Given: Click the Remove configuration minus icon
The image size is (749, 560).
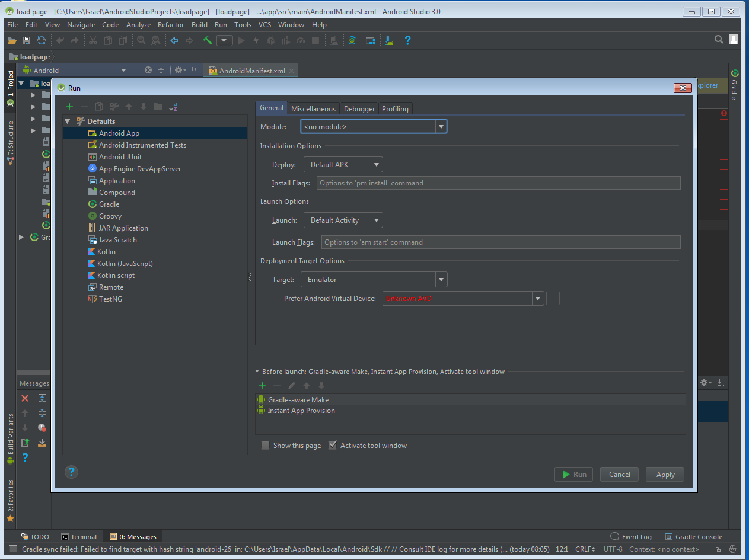Looking at the screenshot, I should pos(84,107).
